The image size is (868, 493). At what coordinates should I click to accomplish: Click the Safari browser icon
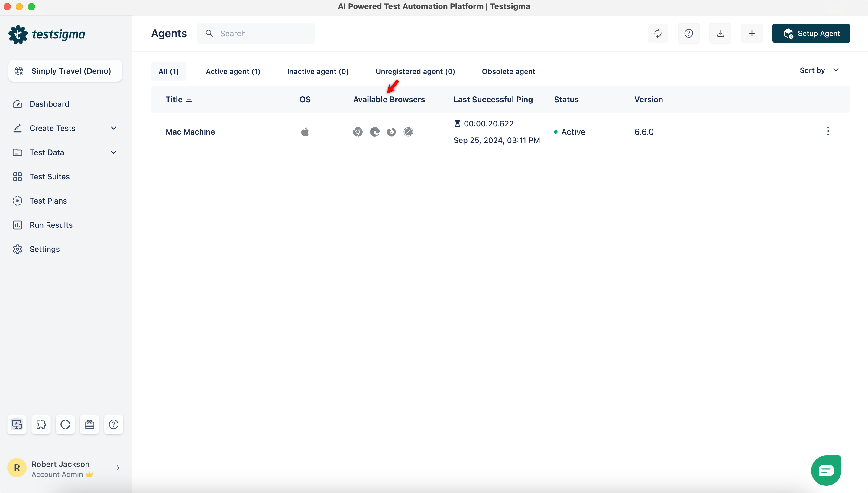[x=408, y=132]
